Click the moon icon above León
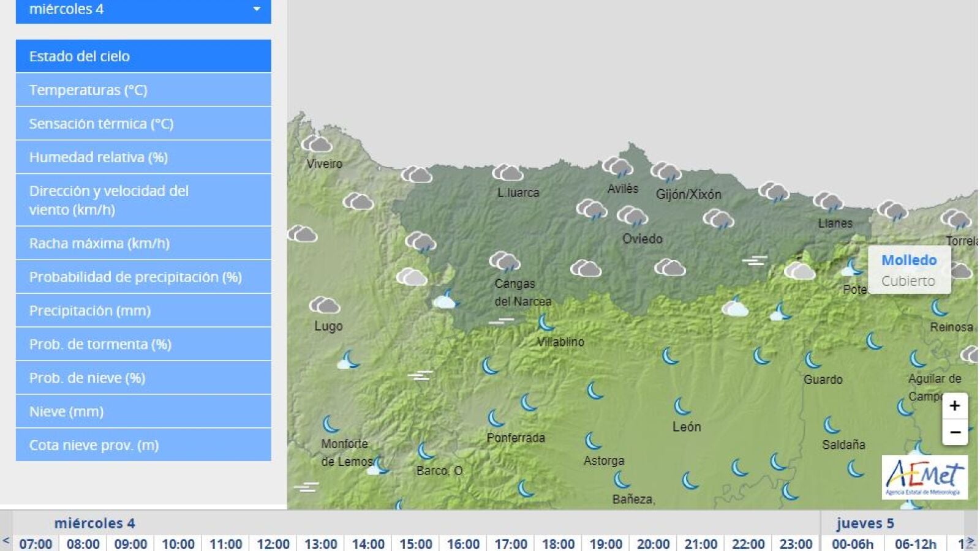This screenshot has height=551, width=980. click(682, 406)
